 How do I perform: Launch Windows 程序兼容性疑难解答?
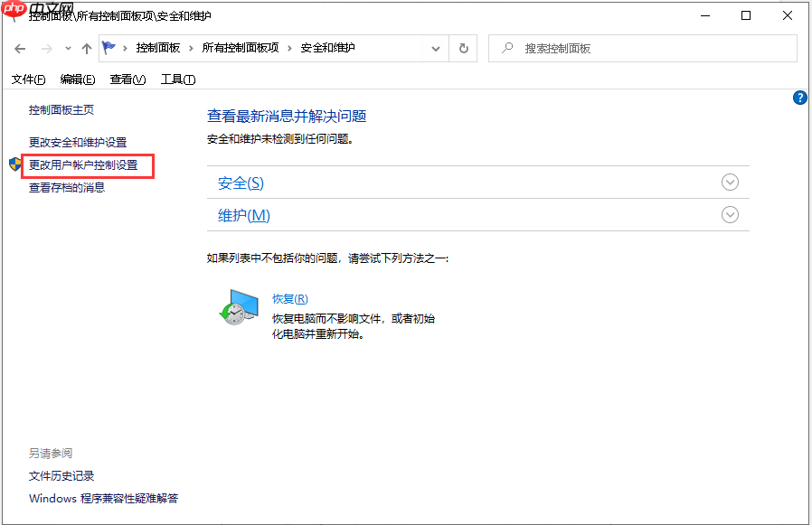click(102, 498)
